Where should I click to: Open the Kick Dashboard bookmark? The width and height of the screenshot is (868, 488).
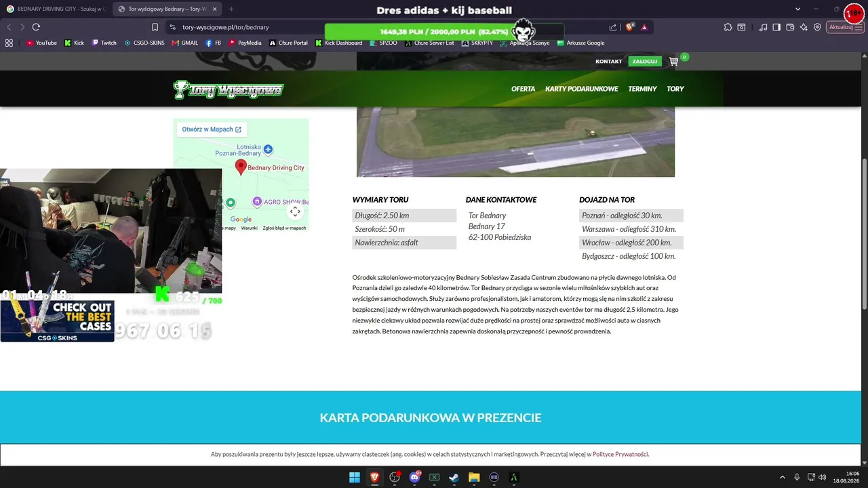pyautogui.click(x=339, y=43)
